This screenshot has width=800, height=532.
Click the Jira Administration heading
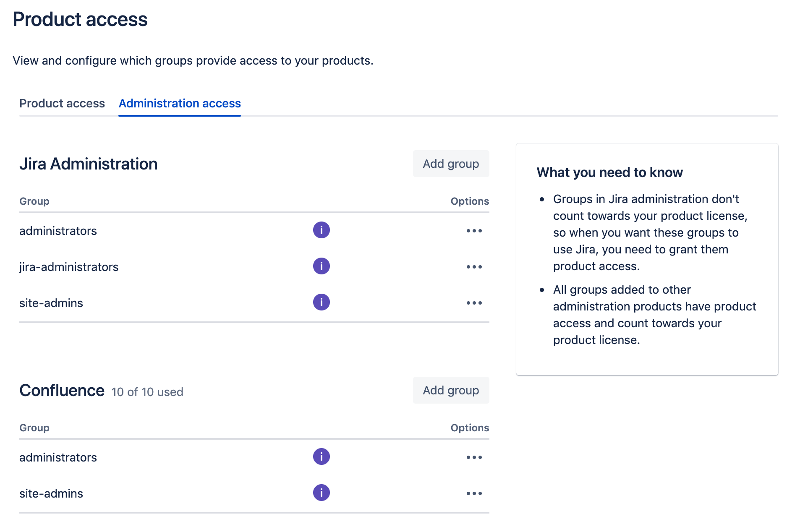point(89,164)
